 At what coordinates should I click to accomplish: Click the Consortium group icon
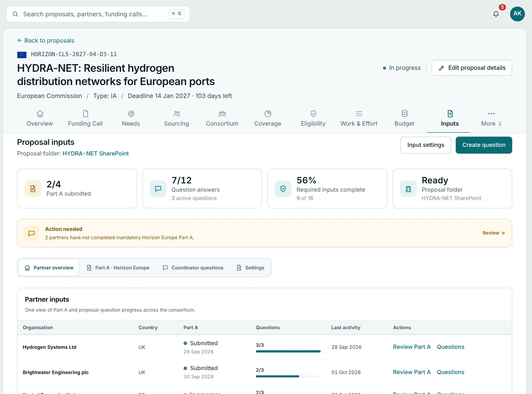pyautogui.click(x=222, y=114)
